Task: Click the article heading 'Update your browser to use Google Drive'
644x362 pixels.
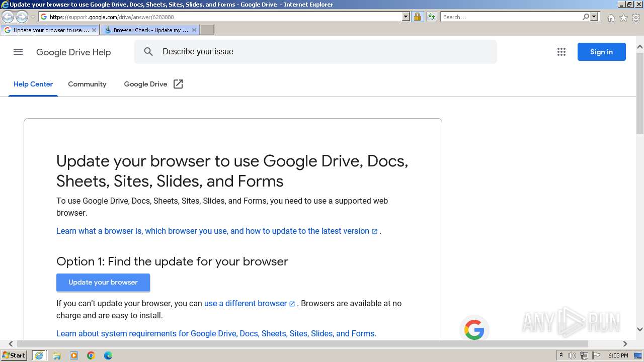Action: [x=232, y=171]
